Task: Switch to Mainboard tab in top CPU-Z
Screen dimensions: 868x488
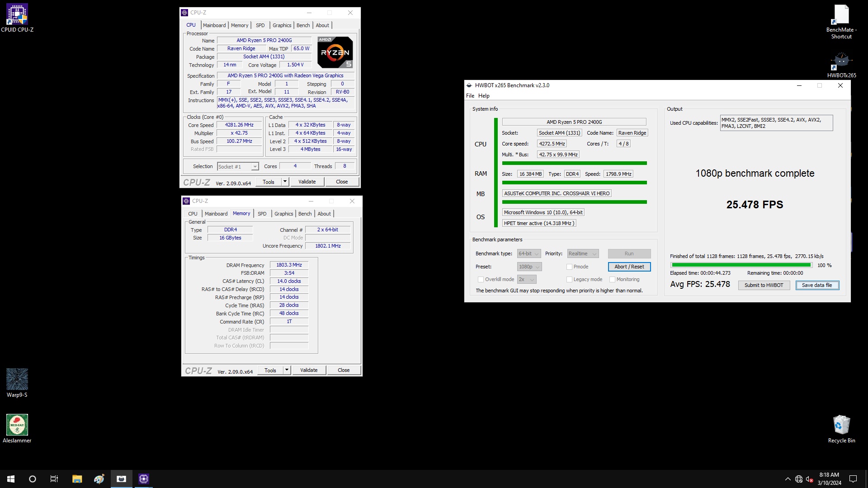Action: coord(214,25)
